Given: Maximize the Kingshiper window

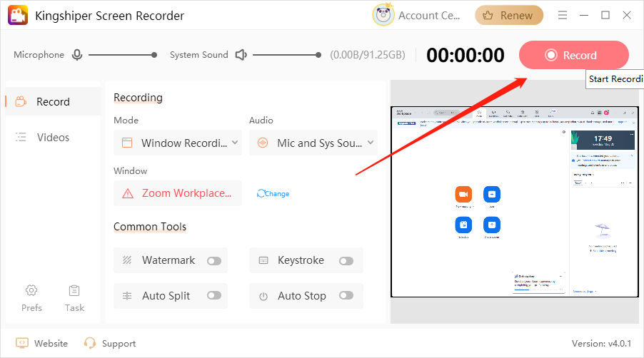Looking at the screenshot, I should click(x=605, y=15).
